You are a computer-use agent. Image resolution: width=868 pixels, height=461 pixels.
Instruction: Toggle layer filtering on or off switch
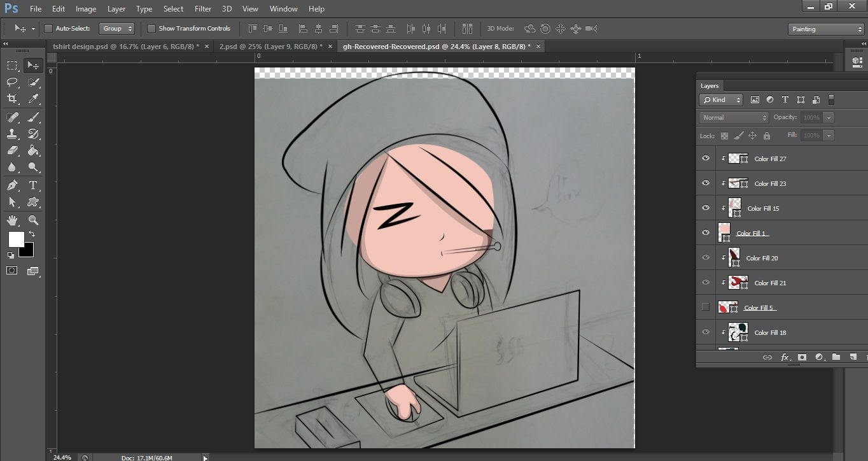coord(831,100)
